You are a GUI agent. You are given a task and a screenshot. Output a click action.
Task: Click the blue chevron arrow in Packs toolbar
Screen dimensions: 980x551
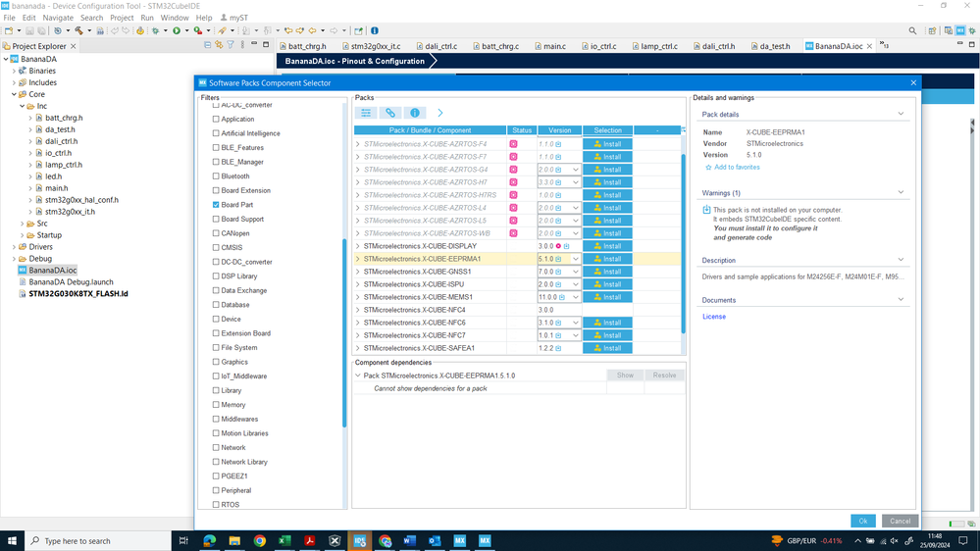(x=440, y=114)
